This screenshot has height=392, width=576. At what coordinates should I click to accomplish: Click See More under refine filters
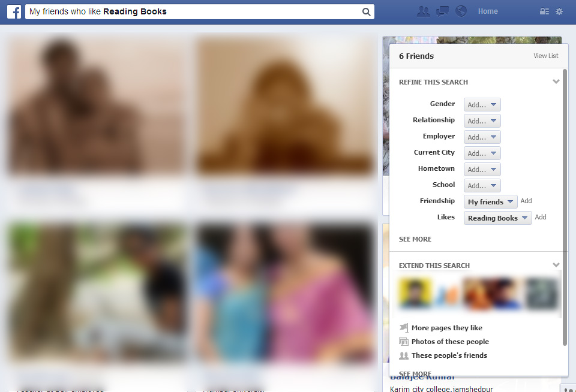[415, 239]
